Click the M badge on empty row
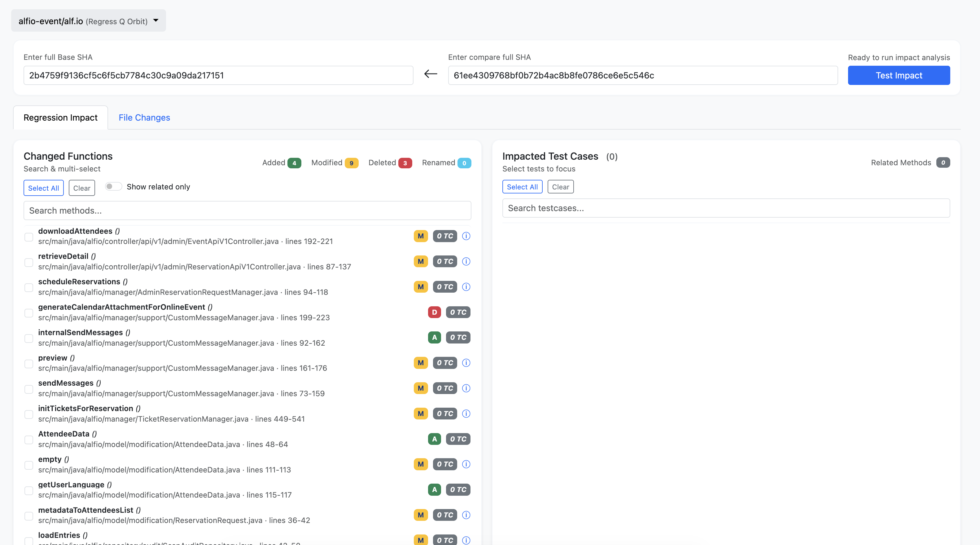The height and width of the screenshot is (545, 980). click(x=421, y=464)
